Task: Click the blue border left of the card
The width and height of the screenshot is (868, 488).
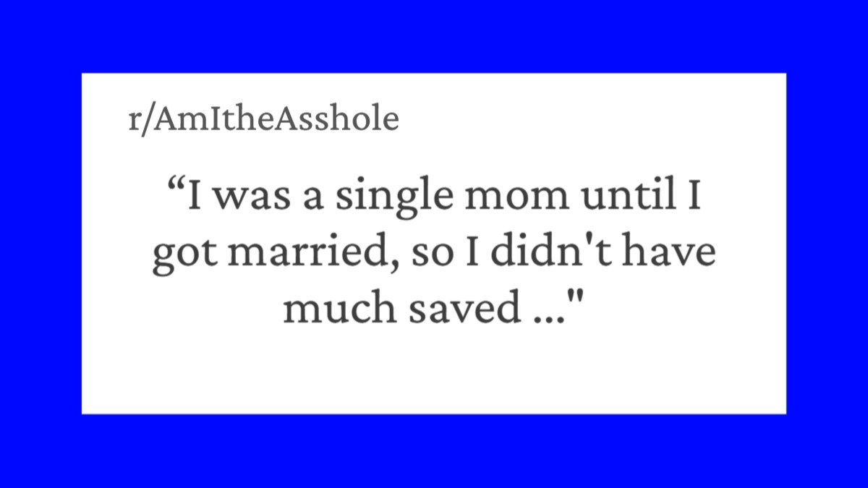Action: [41, 244]
